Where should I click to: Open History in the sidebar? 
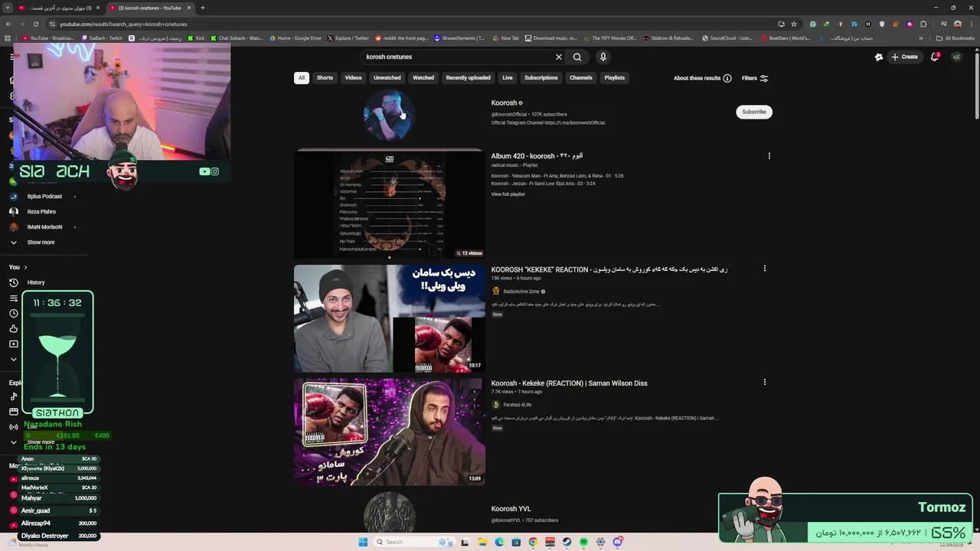point(36,282)
